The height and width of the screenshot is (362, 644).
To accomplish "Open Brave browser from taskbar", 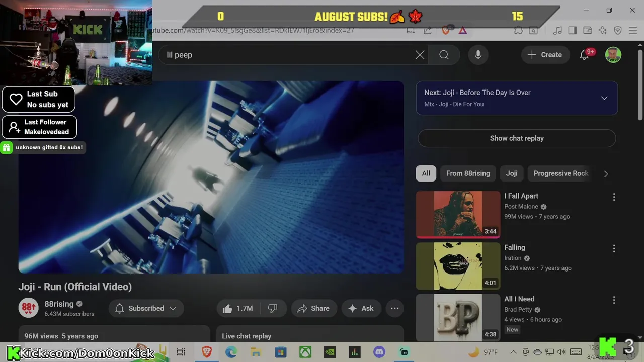I will click(207, 352).
